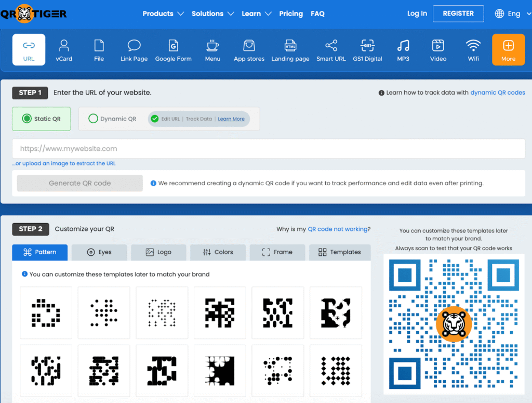Viewport: 532px width, 403px height.
Task: Open the Colors customization tab
Action: click(218, 252)
